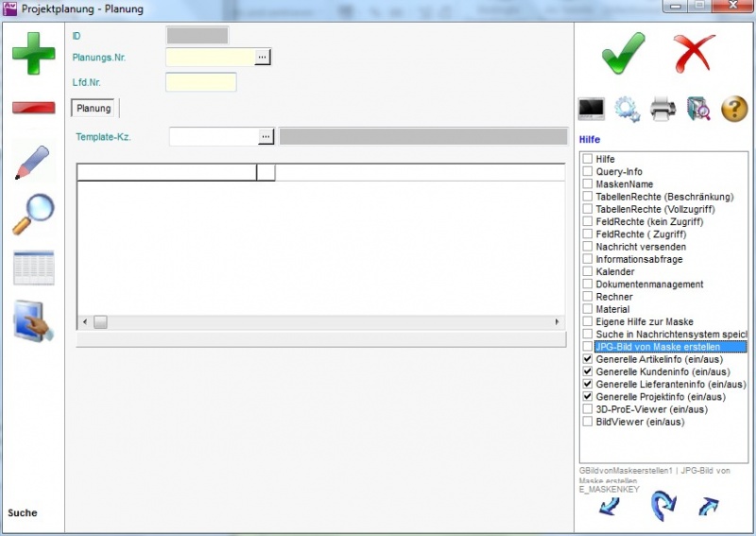Click the horizontal scrollbar thumb in grid

point(100,322)
